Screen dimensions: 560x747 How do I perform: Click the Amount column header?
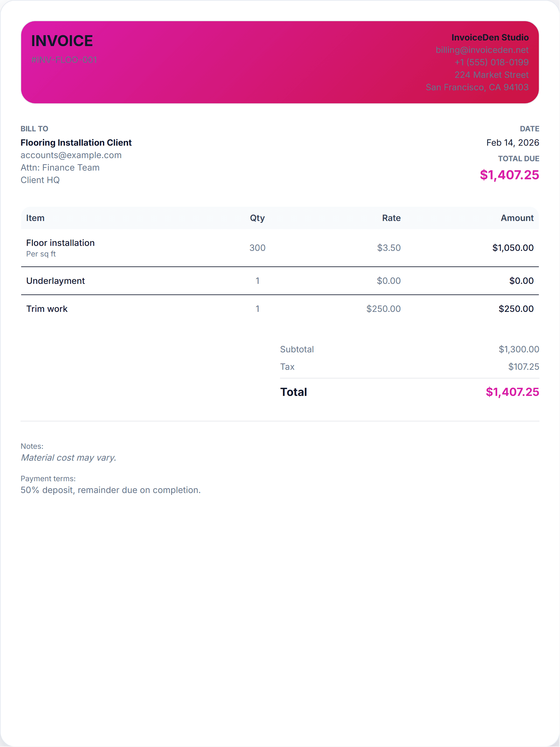pyautogui.click(x=517, y=218)
